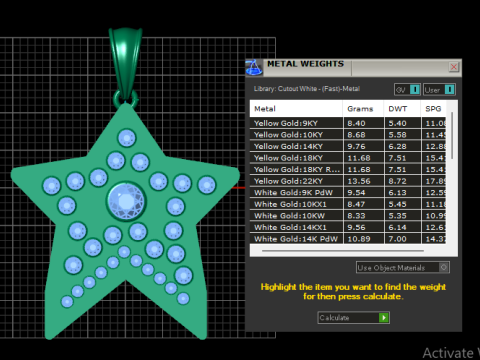Screen dimensions: 480x360
Task: Select the Yellow Gold:9KY row
Action: tap(348, 123)
